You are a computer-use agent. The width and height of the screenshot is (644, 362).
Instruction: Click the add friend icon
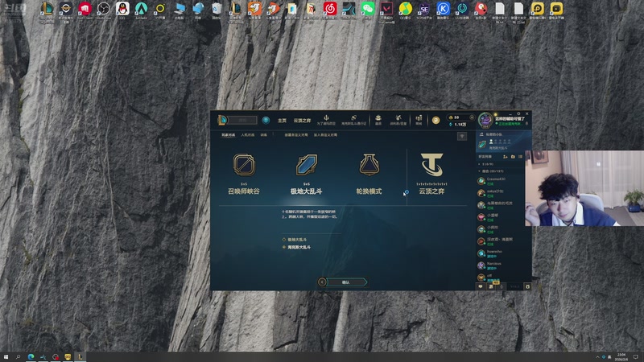[506, 157]
